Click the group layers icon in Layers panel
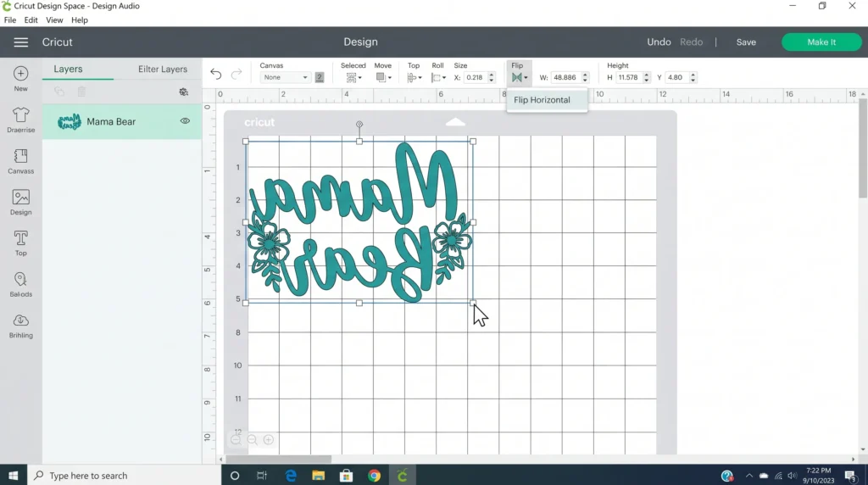This screenshot has height=485, width=868. coord(59,92)
